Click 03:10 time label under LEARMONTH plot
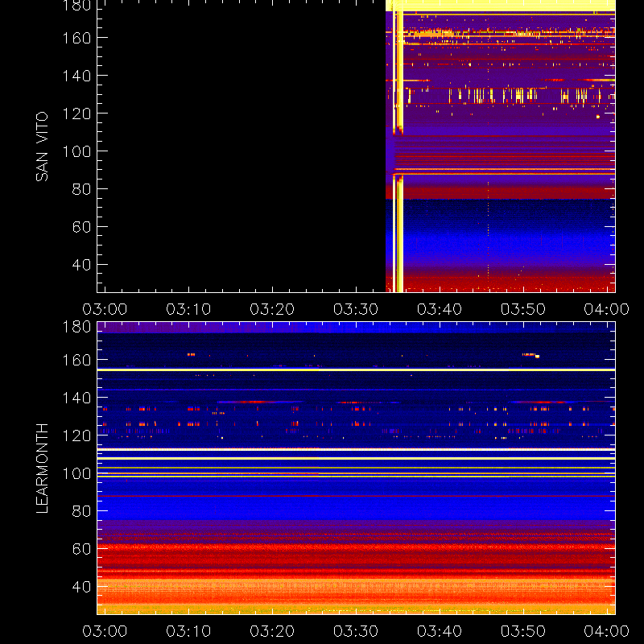 click(188, 631)
